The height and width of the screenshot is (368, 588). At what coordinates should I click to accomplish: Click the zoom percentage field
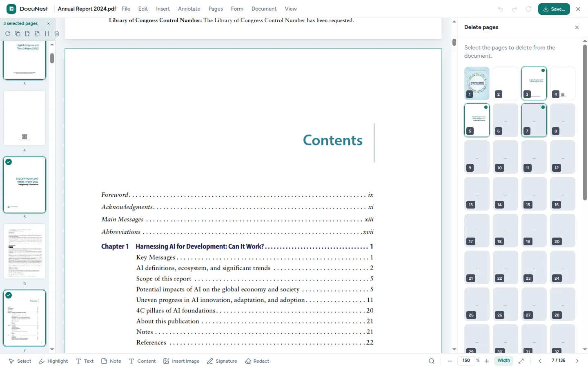(466, 361)
